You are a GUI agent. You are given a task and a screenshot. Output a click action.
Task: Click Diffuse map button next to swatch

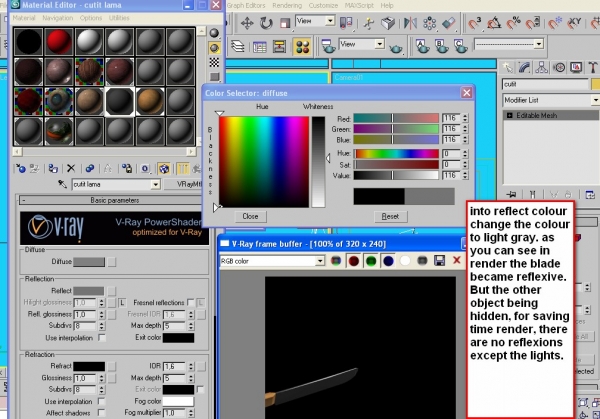[x=111, y=262]
